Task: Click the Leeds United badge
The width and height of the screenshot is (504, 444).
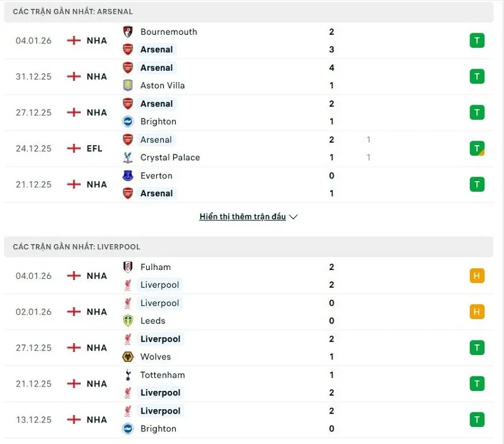Action: pos(129,320)
